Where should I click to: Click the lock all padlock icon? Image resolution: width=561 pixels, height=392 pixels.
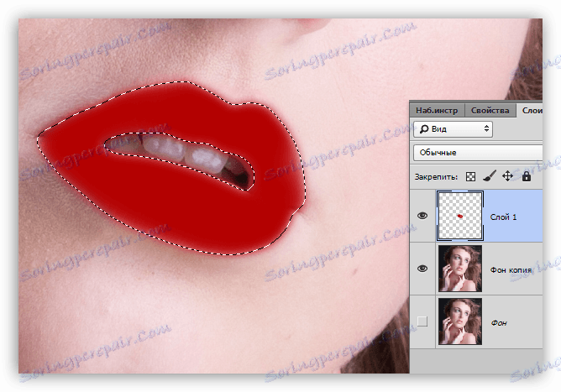527,176
